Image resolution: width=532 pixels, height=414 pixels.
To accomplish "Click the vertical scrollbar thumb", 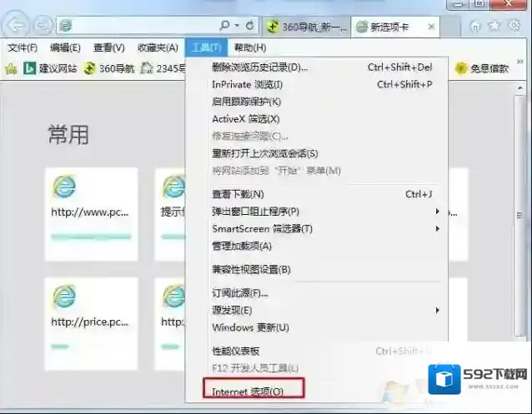I will click(519, 215).
